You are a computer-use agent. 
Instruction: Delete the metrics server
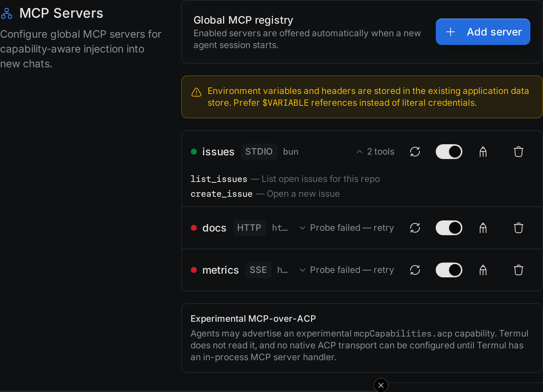tap(519, 270)
